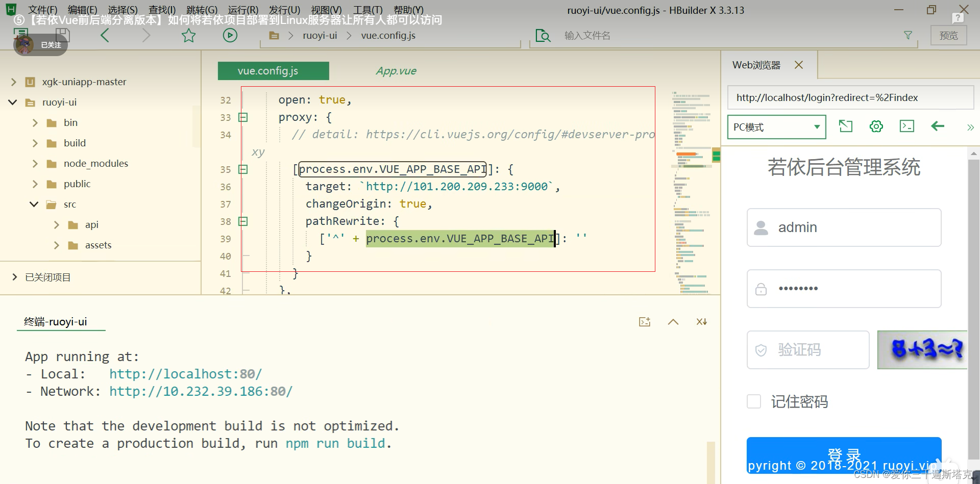
Task: Click the 验证码 input field
Action: coord(808,350)
